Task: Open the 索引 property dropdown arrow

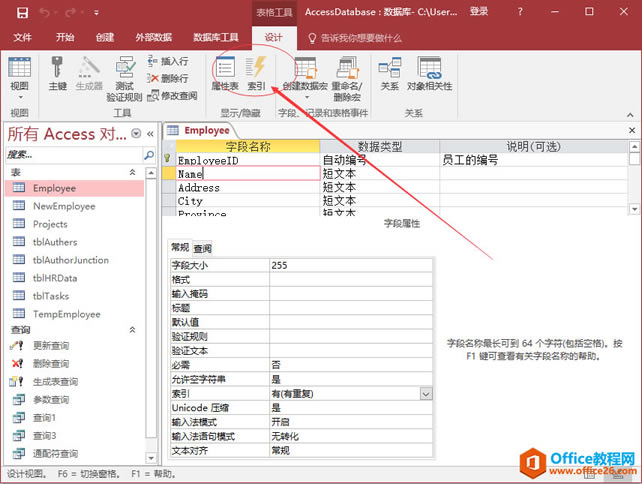Action: click(426, 394)
